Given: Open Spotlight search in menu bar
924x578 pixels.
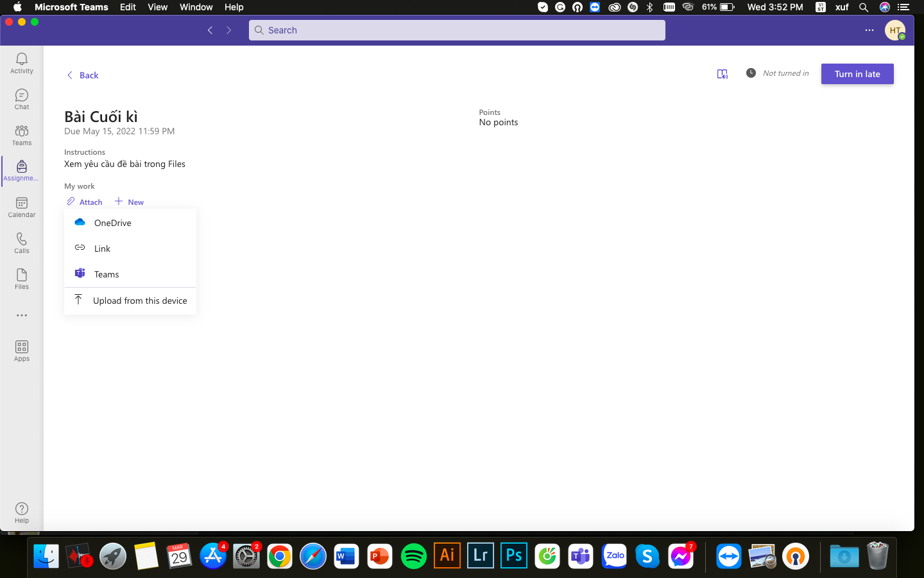Looking at the screenshot, I should coord(864,7).
